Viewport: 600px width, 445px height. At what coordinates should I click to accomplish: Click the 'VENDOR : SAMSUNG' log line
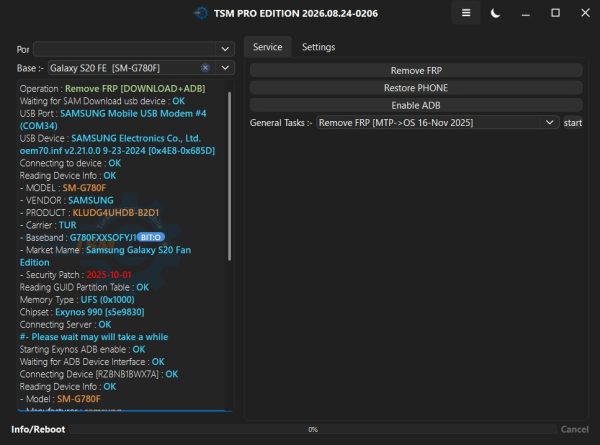click(x=67, y=200)
